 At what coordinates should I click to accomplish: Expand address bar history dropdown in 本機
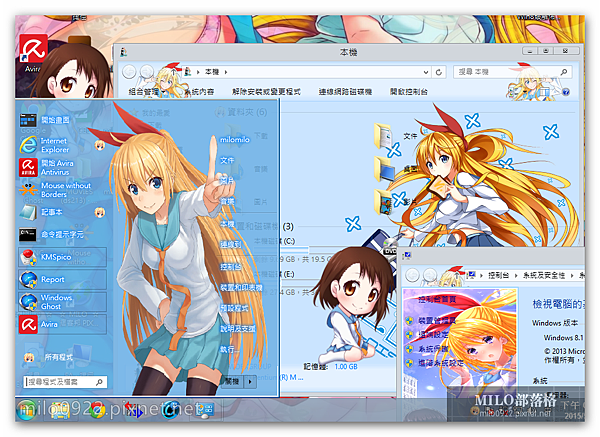point(426,72)
